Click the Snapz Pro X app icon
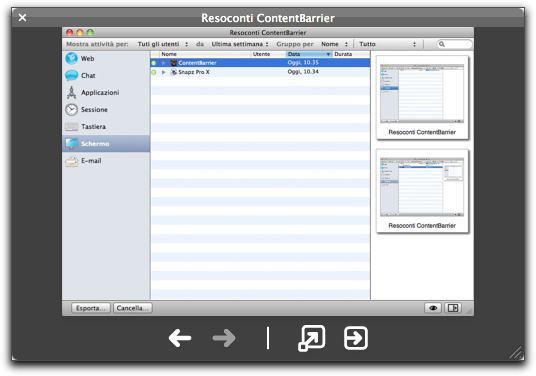This screenshot has width=536, height=376. tap(174, 72)
